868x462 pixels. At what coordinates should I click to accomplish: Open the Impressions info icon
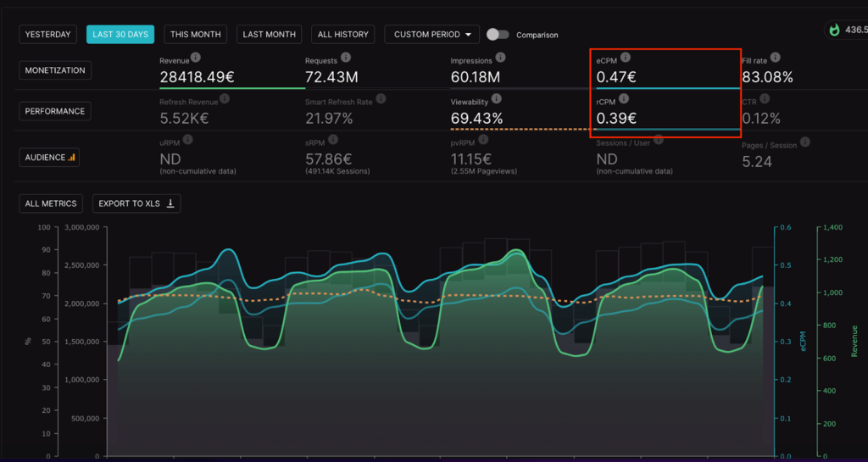(x=500, y=58)
